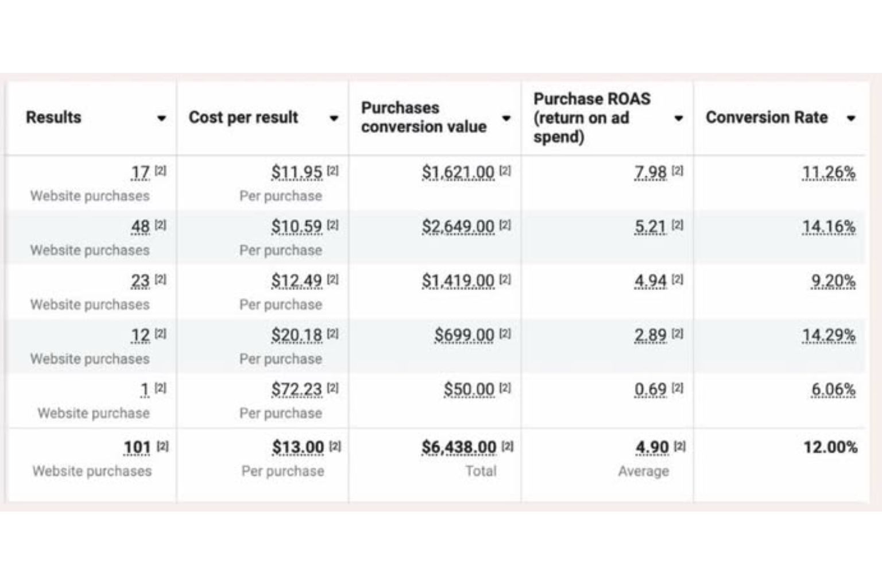The image size is (882, 588).
Task: Click the [2] footnote beside 17 results
Action: pyautogui.click(x=161, y=171)
